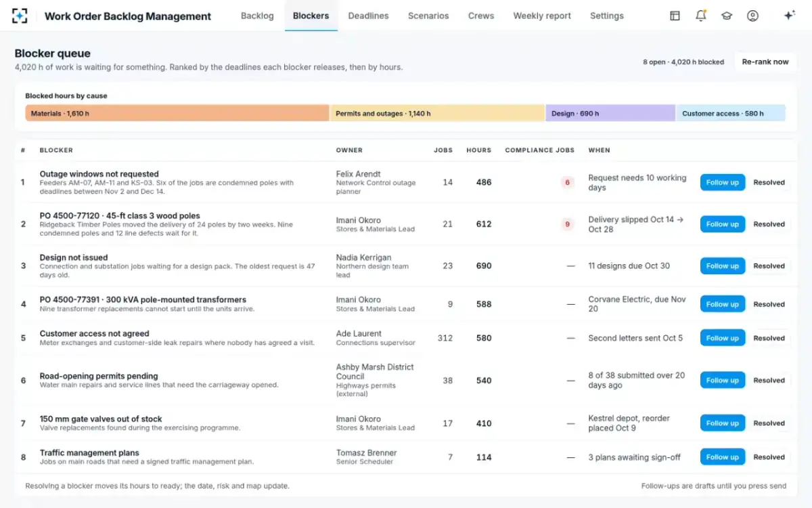Click '8 open · 4,020 h blocked' summary
Viewport: 812px width, 508px height.
click(683, 62)
